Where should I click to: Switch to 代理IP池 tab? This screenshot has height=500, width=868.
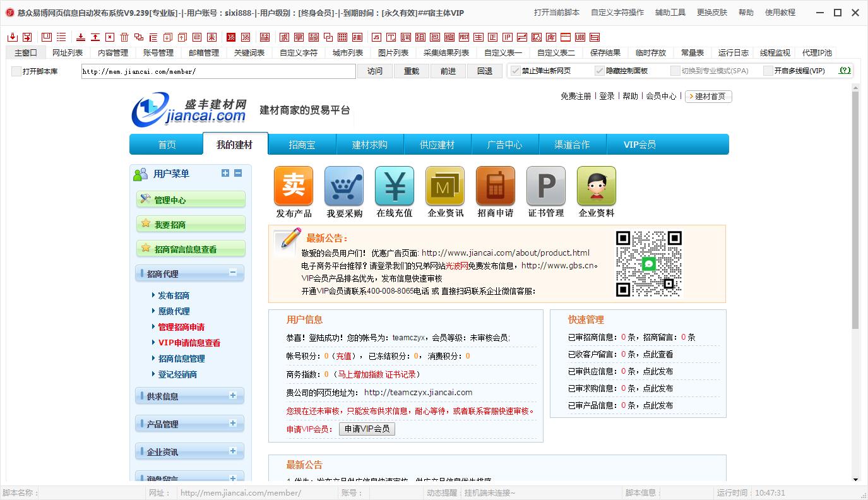point(817,53)
